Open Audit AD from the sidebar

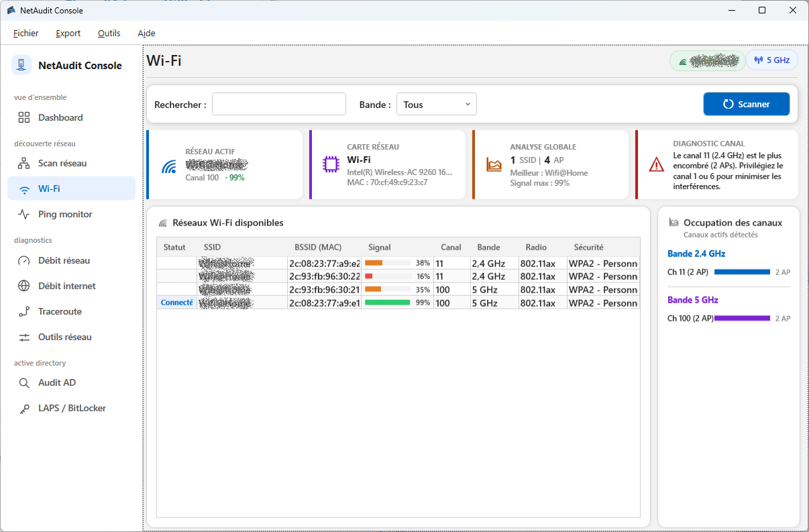click(71, 383)
